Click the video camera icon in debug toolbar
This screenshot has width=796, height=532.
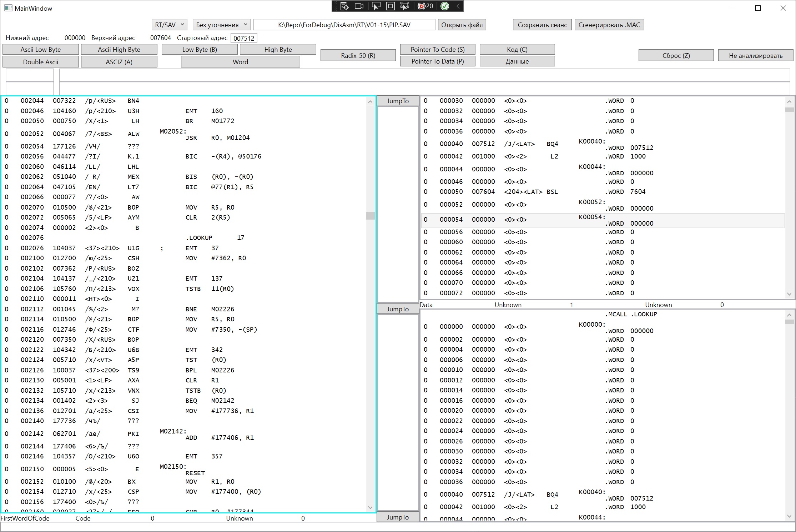click(359, 6)
